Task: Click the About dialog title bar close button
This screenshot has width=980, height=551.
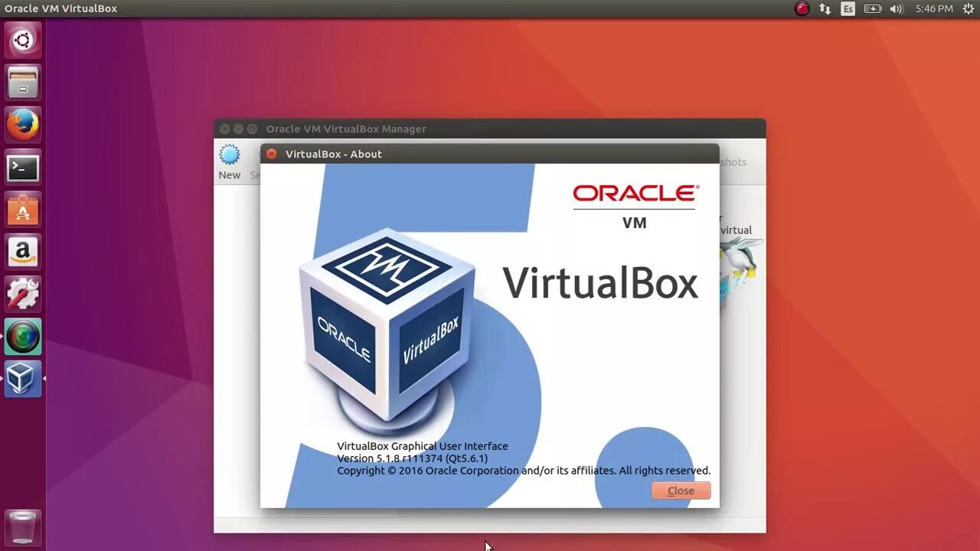Action: [271, 154]
